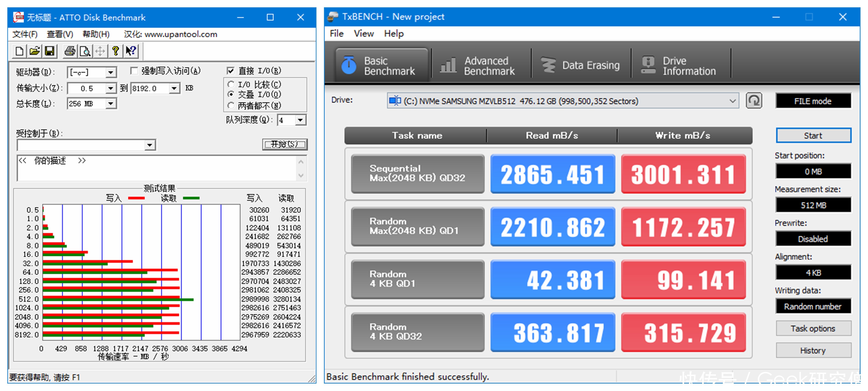Click the 开始 start button in ATTO
Image resolution: width=868 pixels, height=391 pixels.
[x=285, y=144]
